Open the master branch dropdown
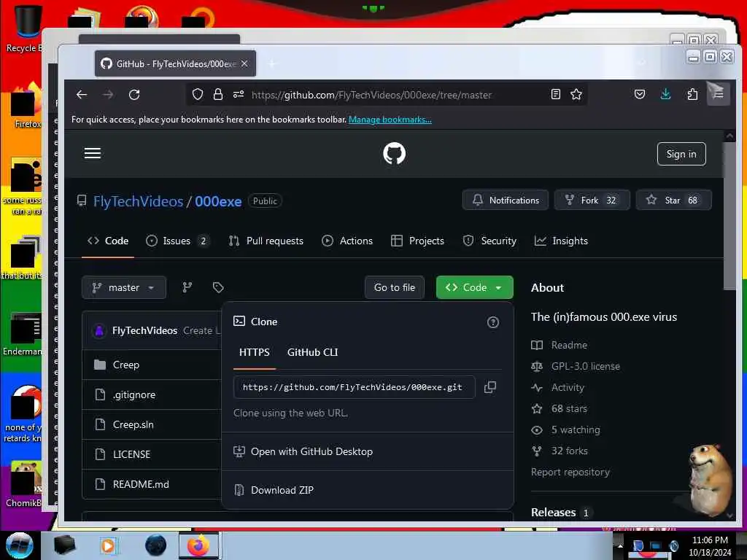The height and width of the screenshot is (560, 747). 124,287
